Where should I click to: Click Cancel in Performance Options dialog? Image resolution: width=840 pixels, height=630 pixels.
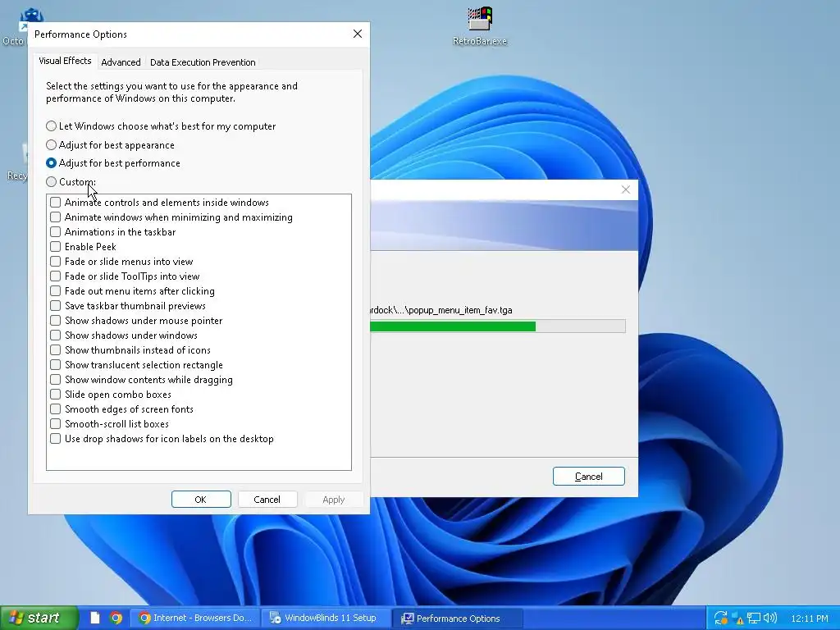click(x=267, y=500)
